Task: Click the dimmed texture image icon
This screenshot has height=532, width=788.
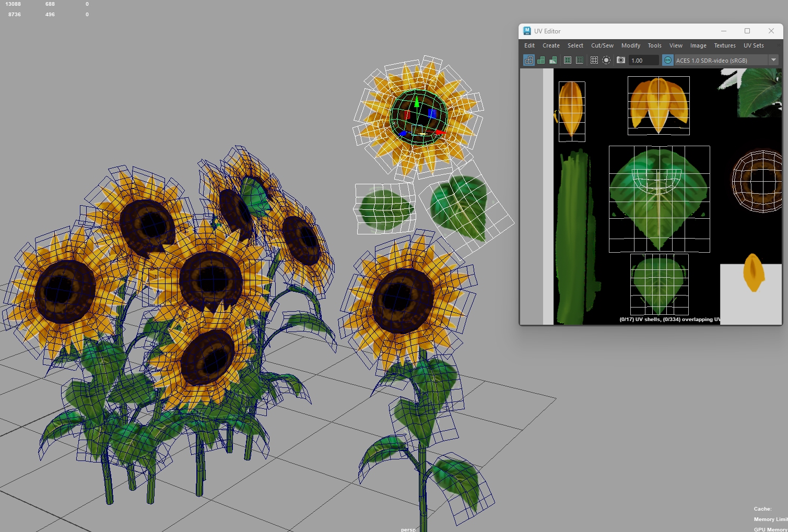Action: [x=580, y=61]
